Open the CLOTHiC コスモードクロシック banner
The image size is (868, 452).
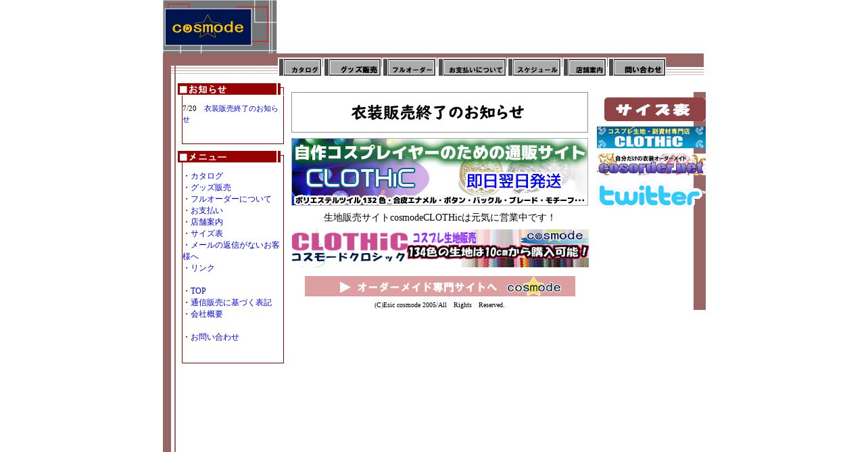coord(440,248)
